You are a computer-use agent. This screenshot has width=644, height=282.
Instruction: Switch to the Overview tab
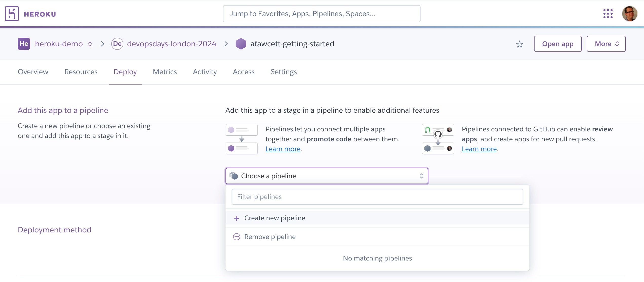[33, 72]
